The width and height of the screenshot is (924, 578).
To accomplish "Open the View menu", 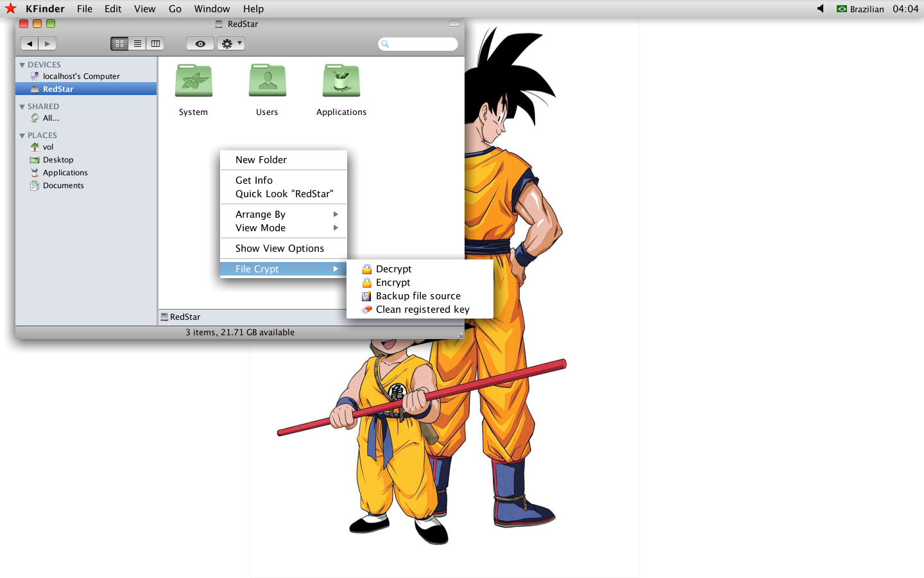I will click(145, 9).
